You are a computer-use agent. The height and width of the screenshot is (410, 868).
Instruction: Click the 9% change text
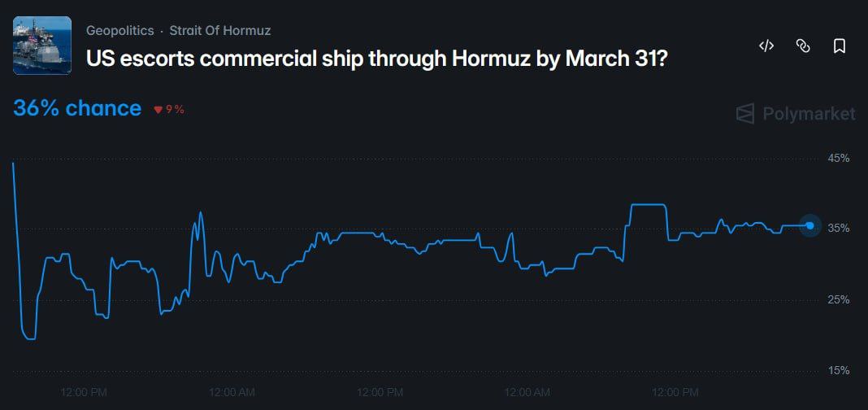175,110
